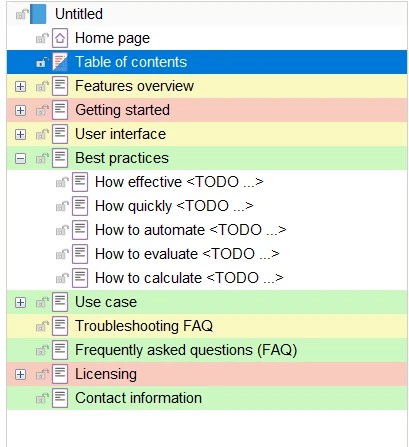Click the Table of contents page icon

pos(60,62)
